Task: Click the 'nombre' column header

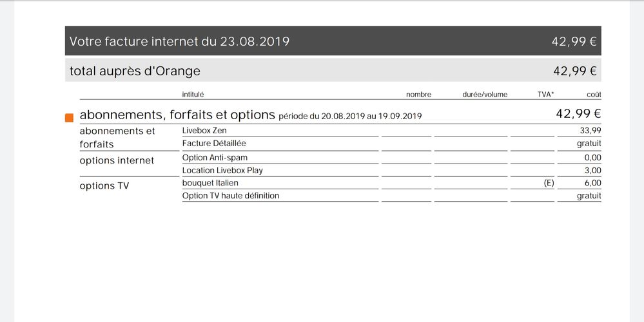Action: pyautogui.click(x=418, y=95)
